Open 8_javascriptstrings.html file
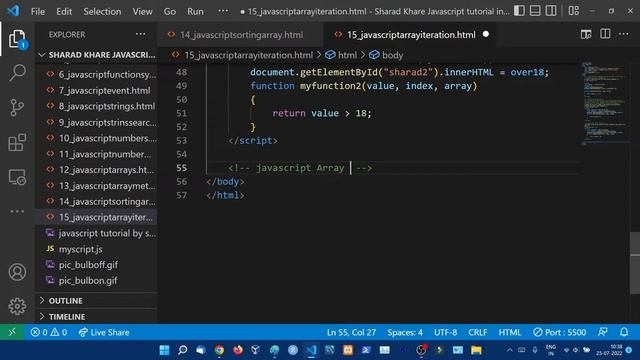 (x=97, y=106)
